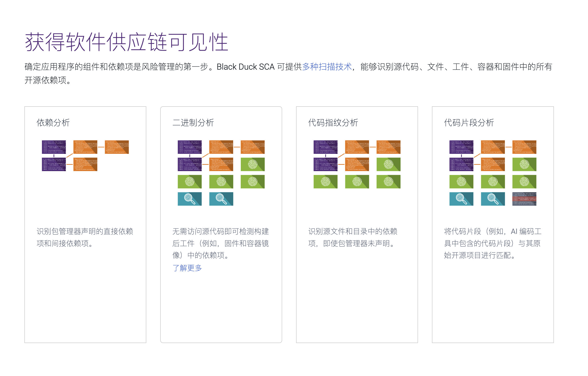Click the top-right orange XML tile in 依赖分析 card

117,147
